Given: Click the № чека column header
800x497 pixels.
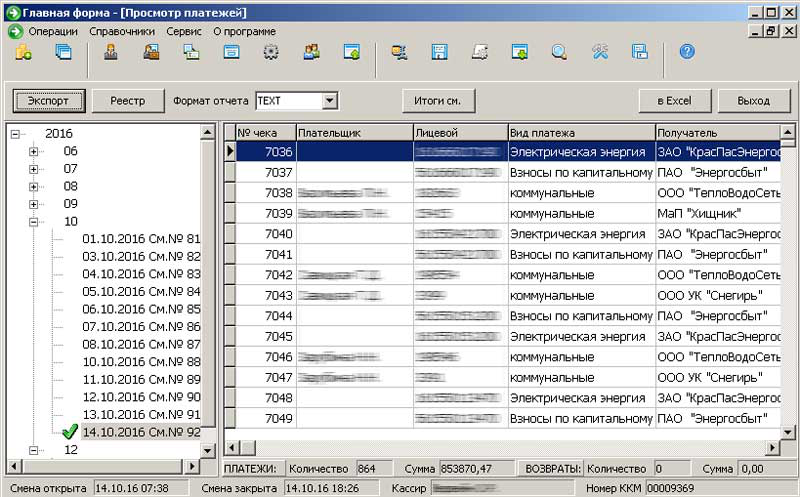Looking at the screenshot, I should pos(266,133).
